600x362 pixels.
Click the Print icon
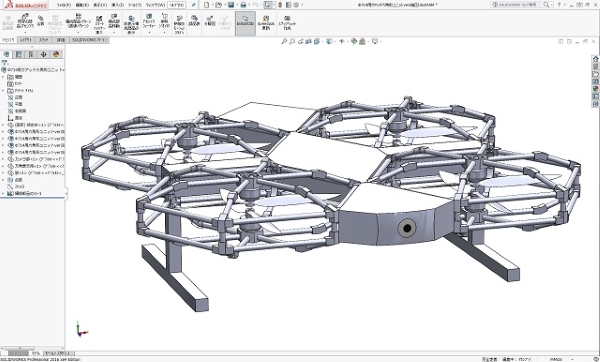243,5
